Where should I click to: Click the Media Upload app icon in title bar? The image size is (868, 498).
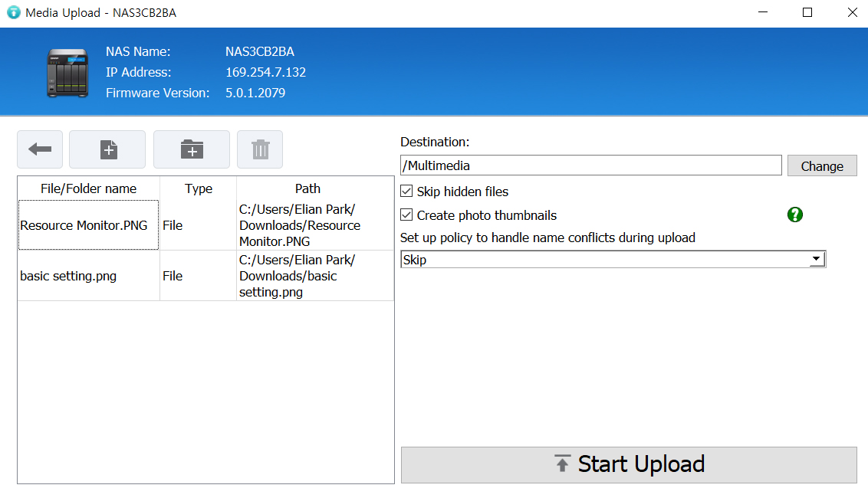pyautogui.click(x=13, y=13)
